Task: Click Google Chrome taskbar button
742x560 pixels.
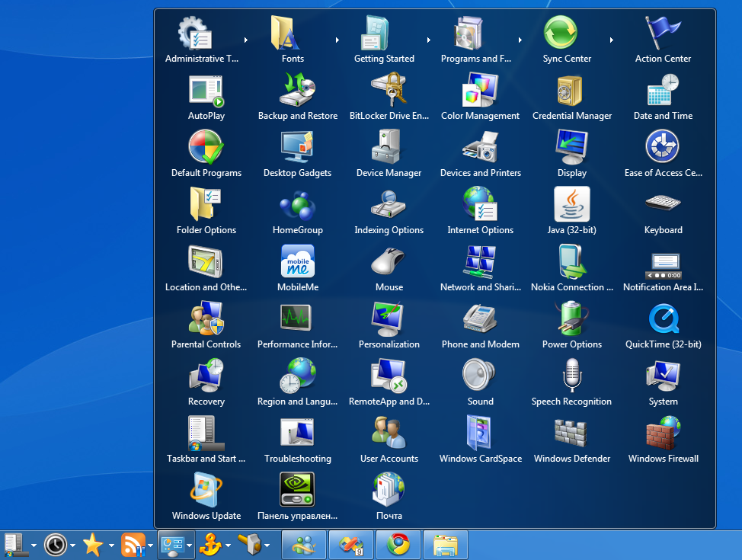Action: 398,545
